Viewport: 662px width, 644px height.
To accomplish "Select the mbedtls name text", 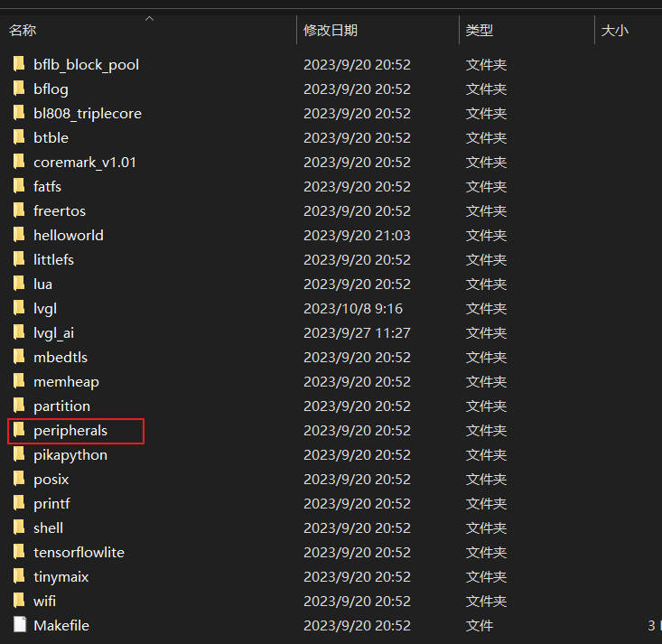I will (x=61, y=358).
